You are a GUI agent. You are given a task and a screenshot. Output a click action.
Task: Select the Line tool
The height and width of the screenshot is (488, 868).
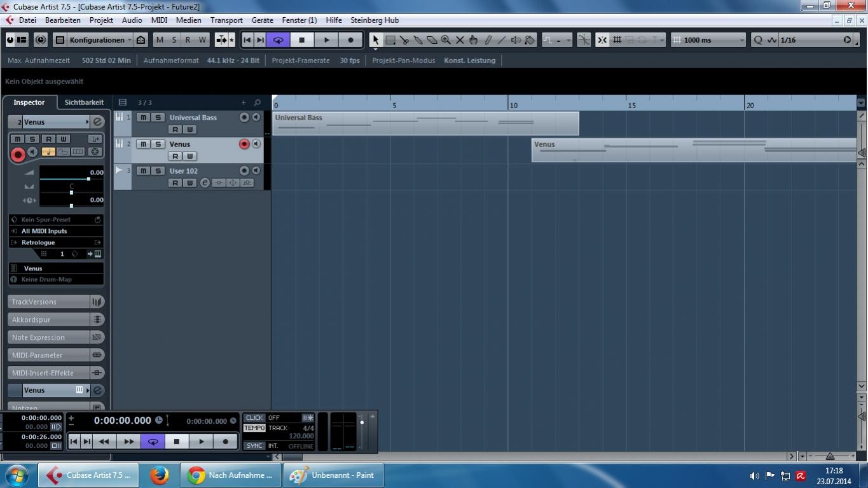coord(502,40)
